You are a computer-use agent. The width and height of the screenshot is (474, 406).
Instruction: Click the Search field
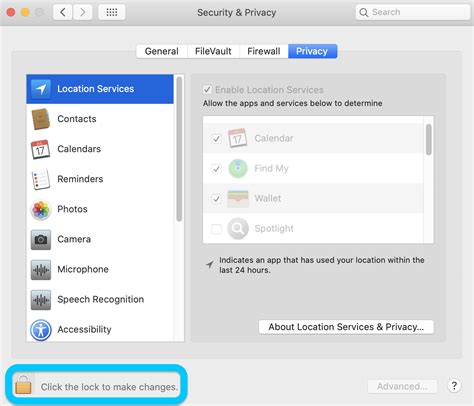(413, 12)
